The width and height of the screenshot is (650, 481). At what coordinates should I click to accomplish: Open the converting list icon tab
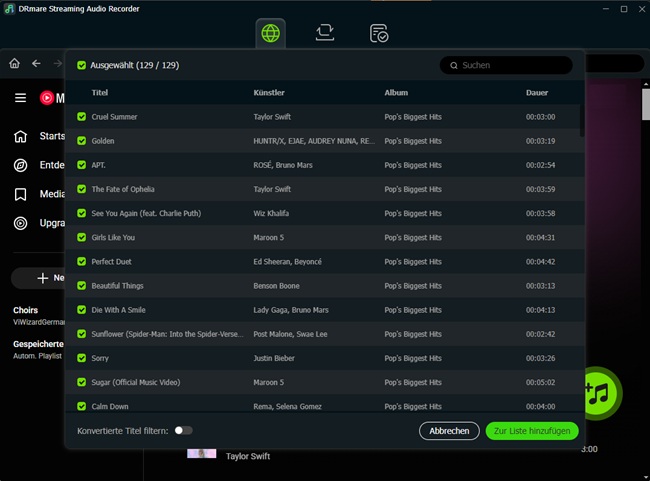click(325, 33)
